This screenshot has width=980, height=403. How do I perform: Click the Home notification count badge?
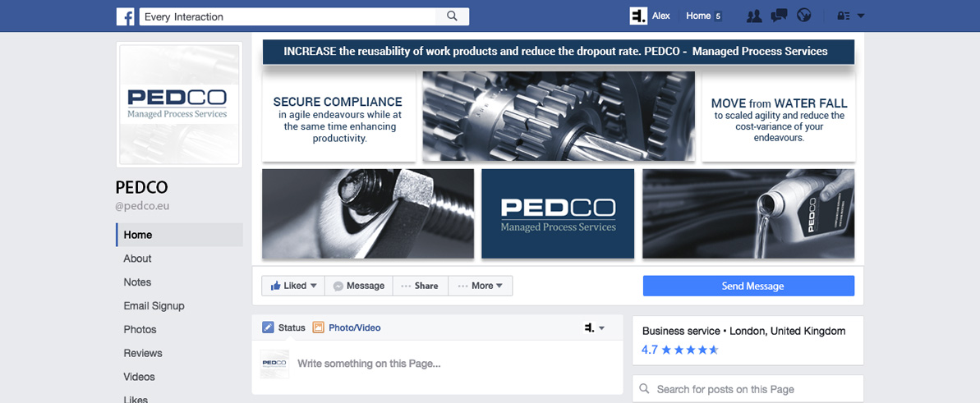(718, 16)
